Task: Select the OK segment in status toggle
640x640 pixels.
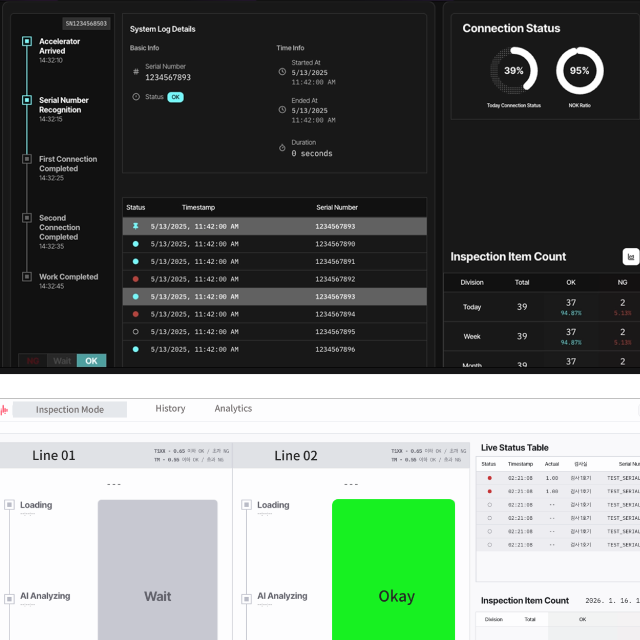Action: [91, 361]
